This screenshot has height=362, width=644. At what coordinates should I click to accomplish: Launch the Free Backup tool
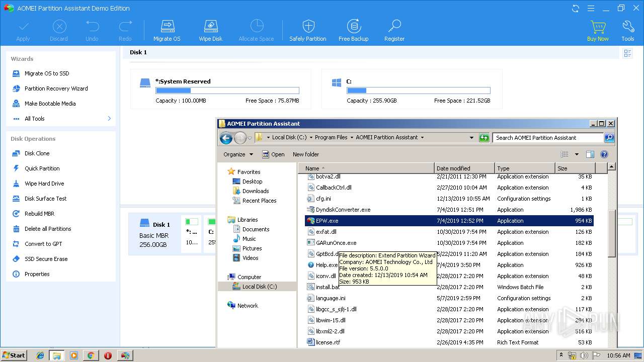point(353,30)
